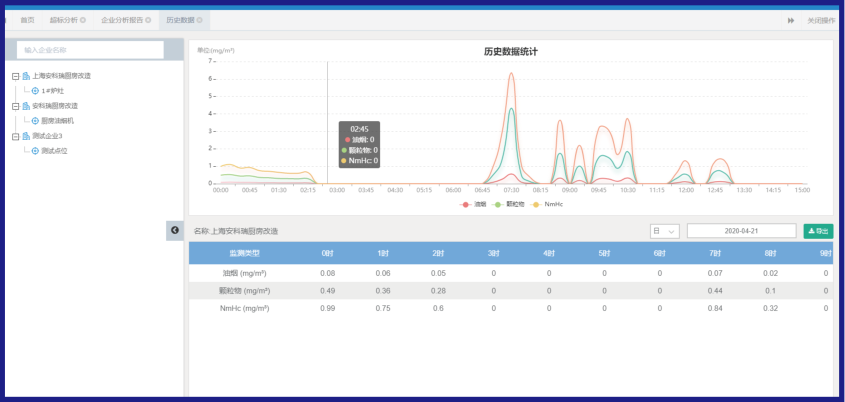845x402 pixels.
Task: Click the building icon beside 测试企业3
Action: click(x=26, y=136)
